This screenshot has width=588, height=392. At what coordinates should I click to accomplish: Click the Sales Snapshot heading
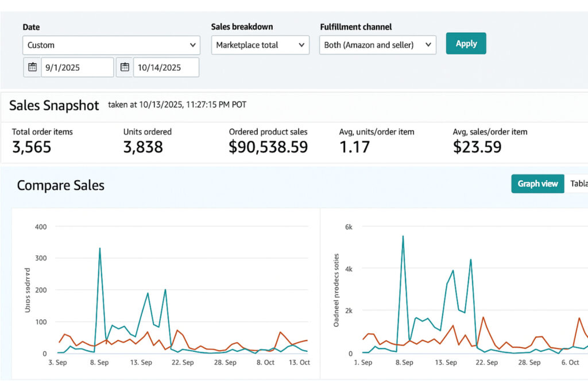coord(54,106)
